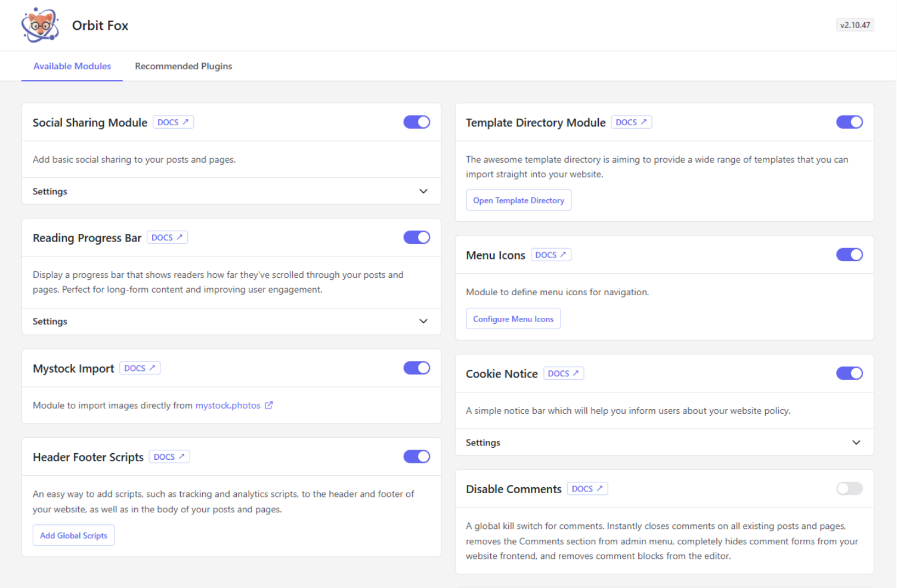Screen dimensions: 897x588
Task: Click the Reading Progress Bar heading
Action: [87, 238]
